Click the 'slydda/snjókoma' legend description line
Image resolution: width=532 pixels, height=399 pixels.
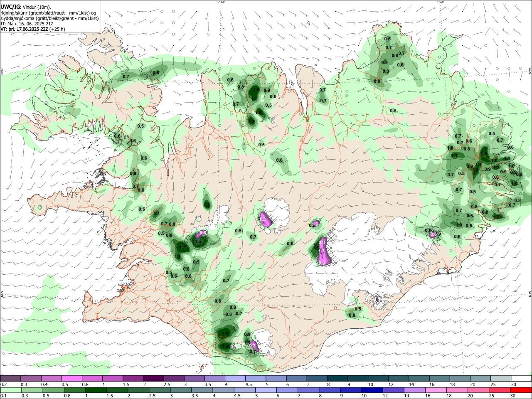[x=49, y=18]
